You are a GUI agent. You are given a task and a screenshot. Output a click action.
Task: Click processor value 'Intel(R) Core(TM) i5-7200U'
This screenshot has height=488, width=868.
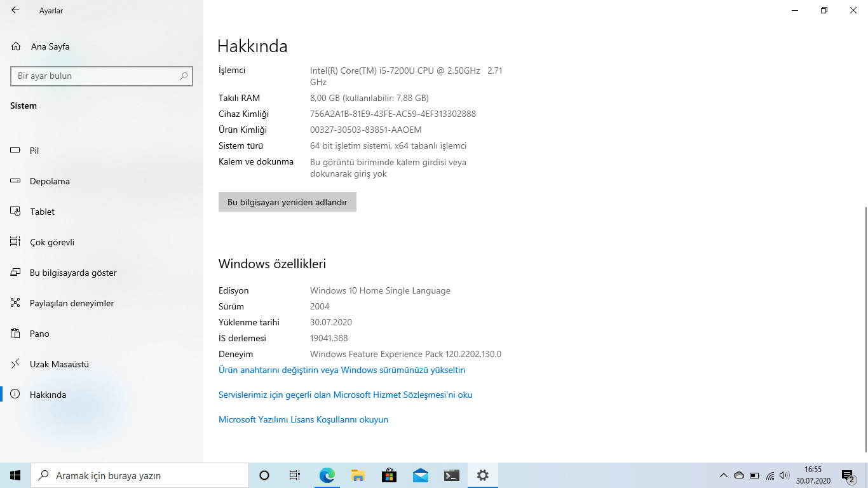tap(406, 76)
